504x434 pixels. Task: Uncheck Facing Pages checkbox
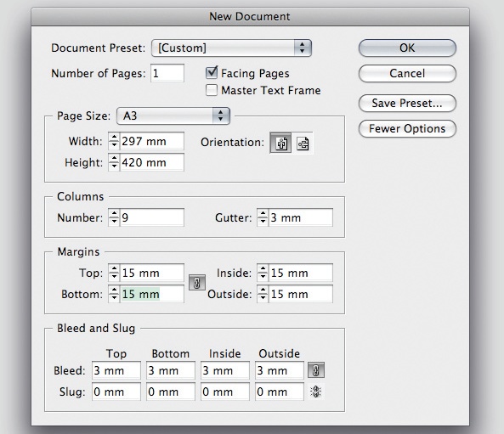coord(212,72)
